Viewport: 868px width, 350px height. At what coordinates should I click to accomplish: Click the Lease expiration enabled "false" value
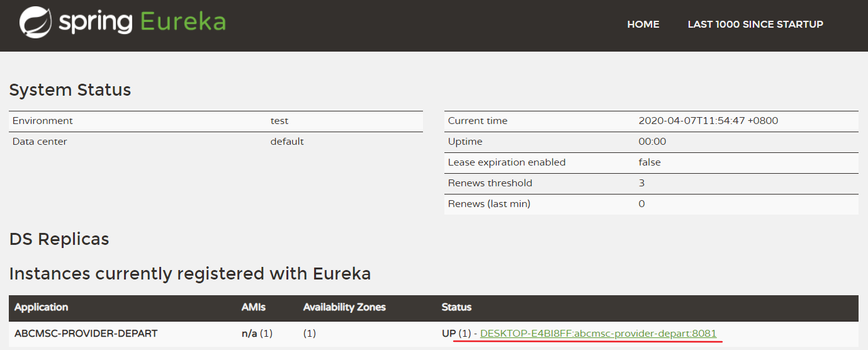(x=649, y=162)
